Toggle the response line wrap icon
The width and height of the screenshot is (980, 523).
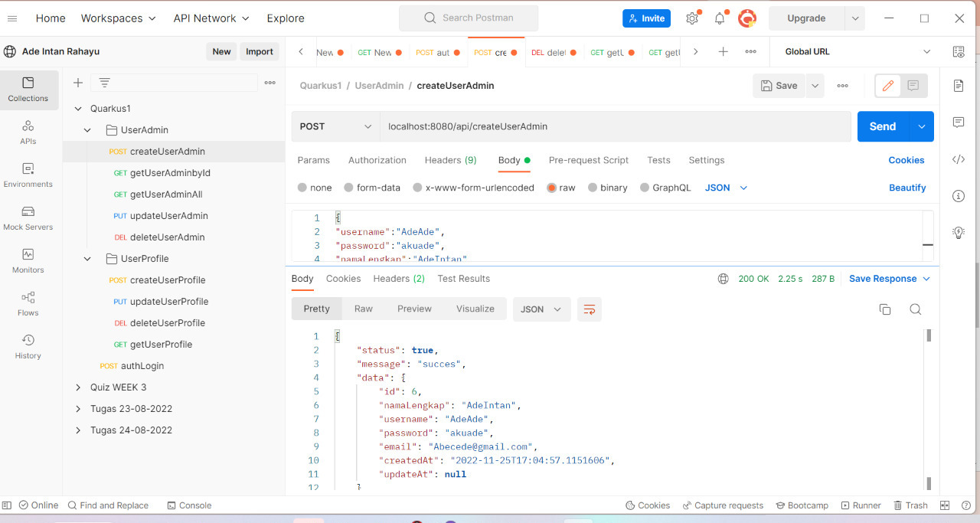590,309
